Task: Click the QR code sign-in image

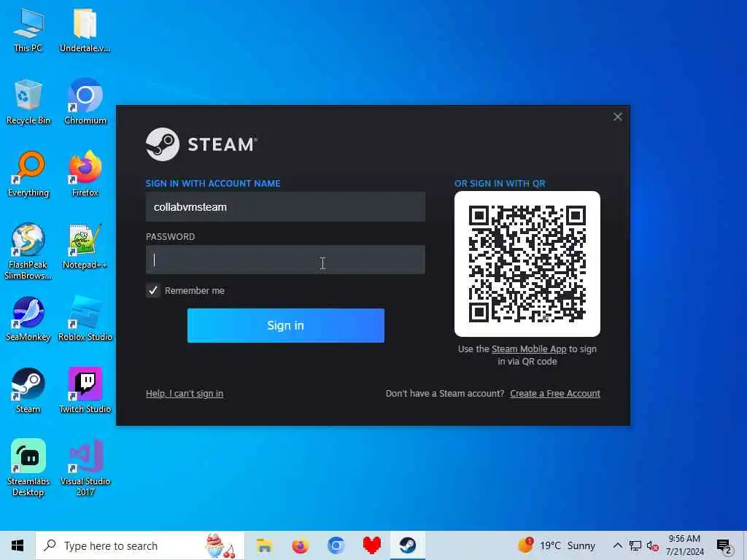Action: click(527, 264)
